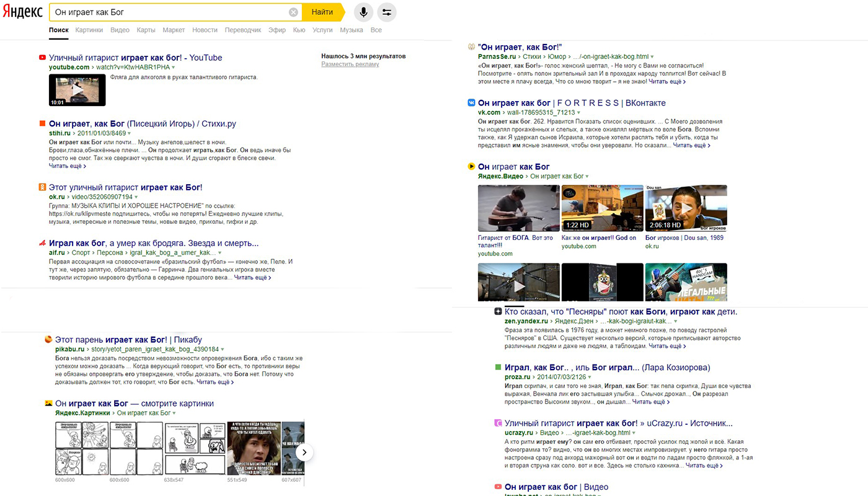Click the Yandex logo
The height and width of the screenshot is (496, 868).
[22, 12]
